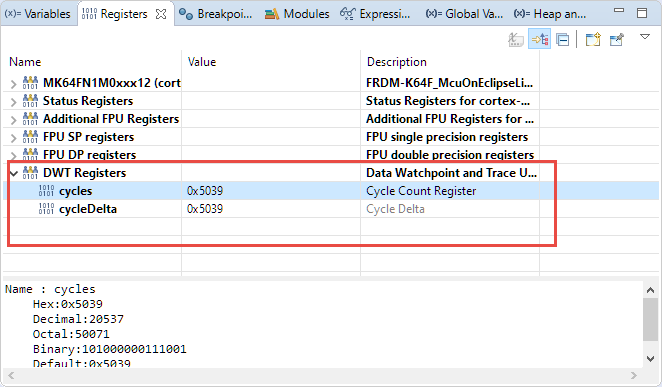
Task: Click the Cycle Delta description
Action: click(x=395, y=209)
